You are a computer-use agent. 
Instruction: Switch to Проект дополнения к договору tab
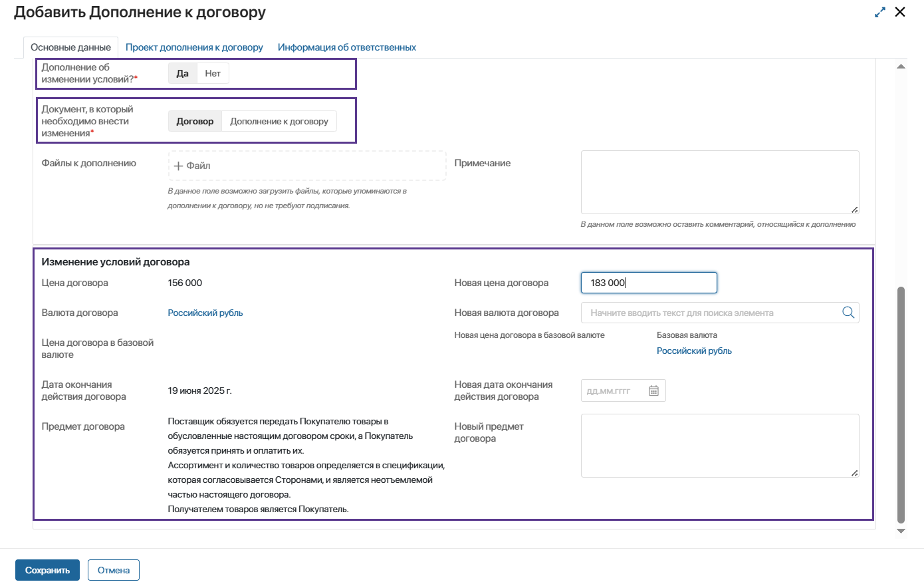coord(194,47)
